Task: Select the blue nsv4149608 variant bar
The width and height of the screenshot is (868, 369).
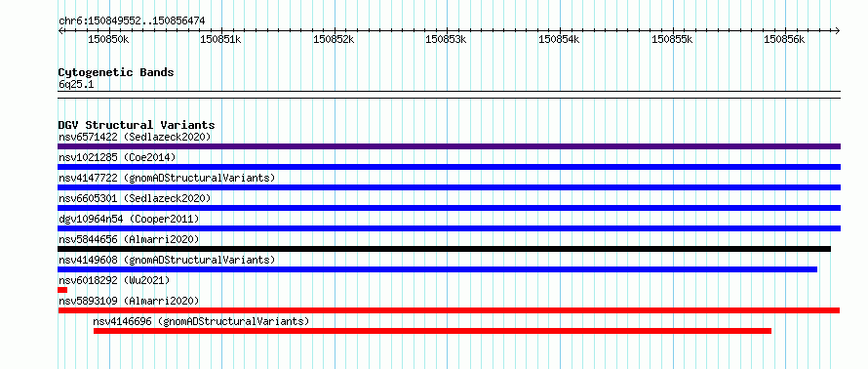Action: point(437,269)
